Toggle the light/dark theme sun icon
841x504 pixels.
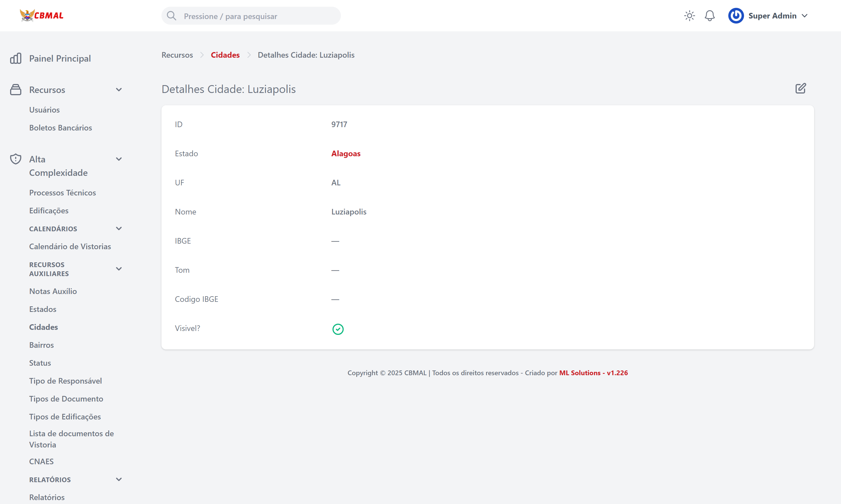tap(689, 16)
